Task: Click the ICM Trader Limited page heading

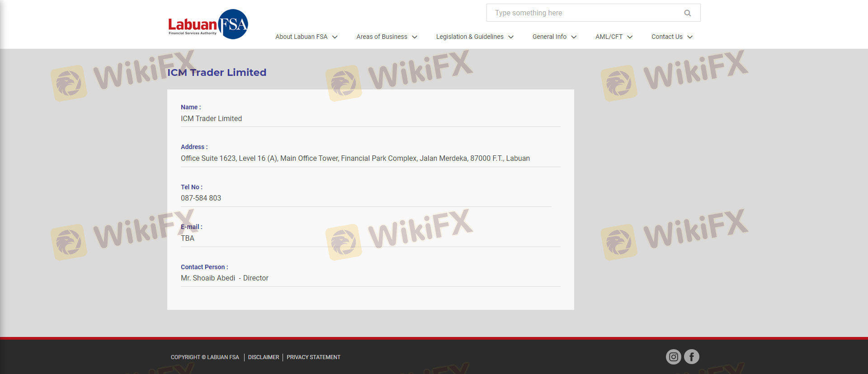Action: tap(217, 72)
